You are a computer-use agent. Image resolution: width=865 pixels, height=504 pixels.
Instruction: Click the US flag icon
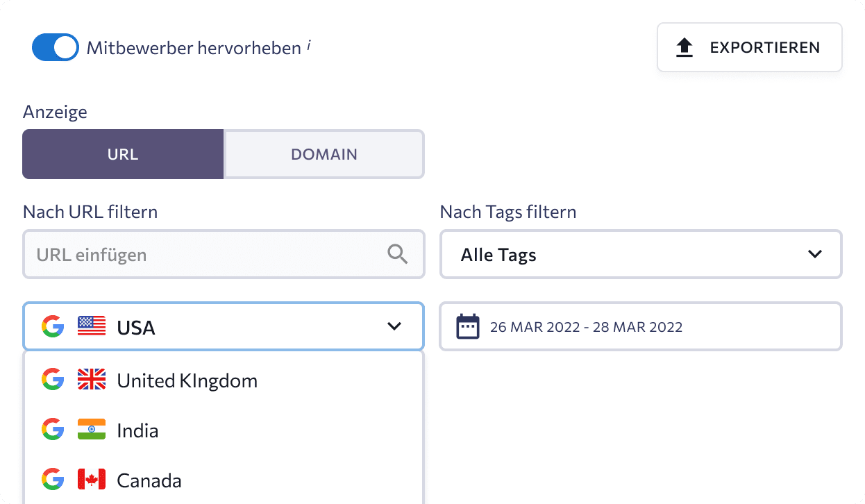pyautogui.click(x=92, y=326)
